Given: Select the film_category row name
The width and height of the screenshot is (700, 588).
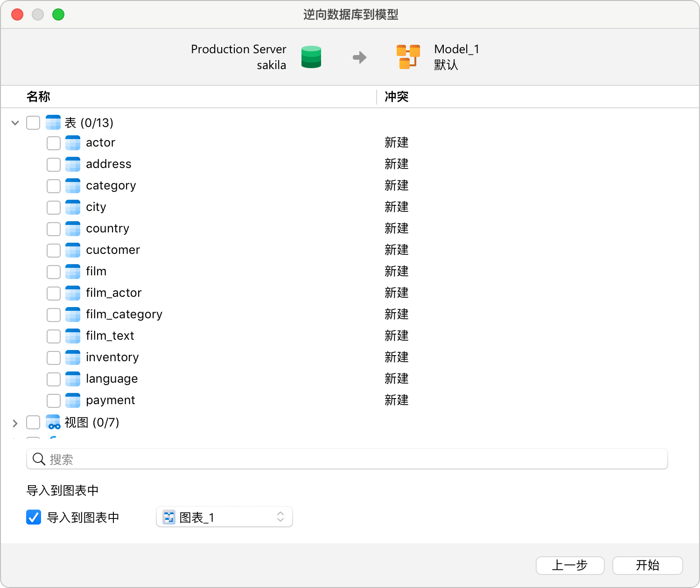Looking at the screenshot, I should [x=124, y=315].
